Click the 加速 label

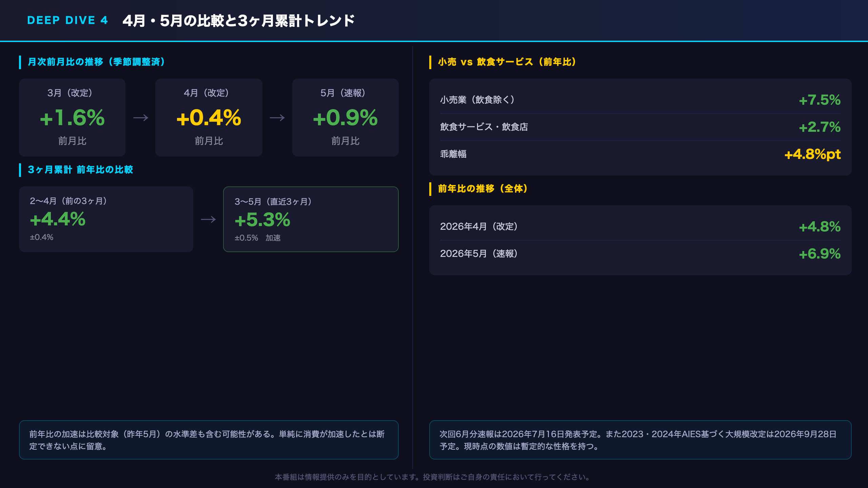[x=273, y=238]
